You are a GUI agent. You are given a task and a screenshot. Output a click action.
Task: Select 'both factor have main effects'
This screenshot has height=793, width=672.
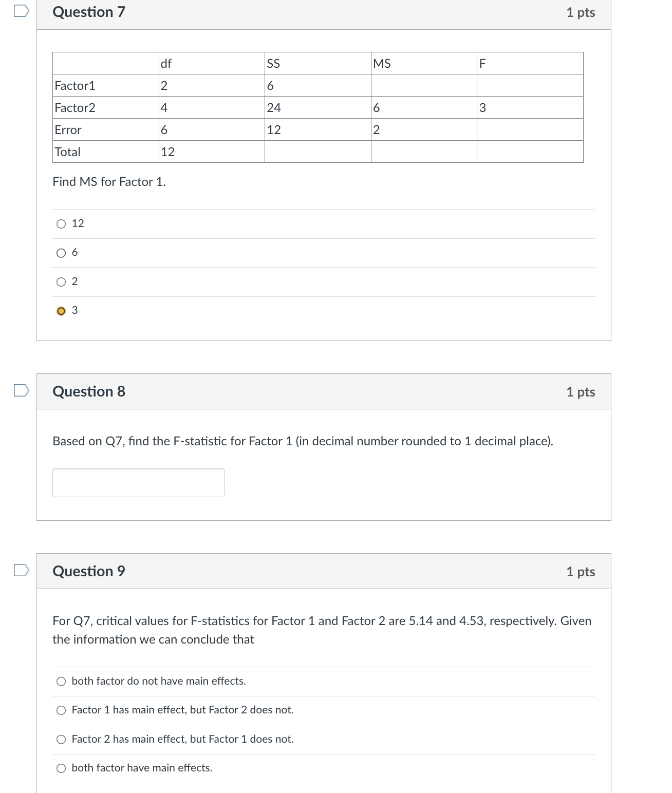click(x=61, y=768)
